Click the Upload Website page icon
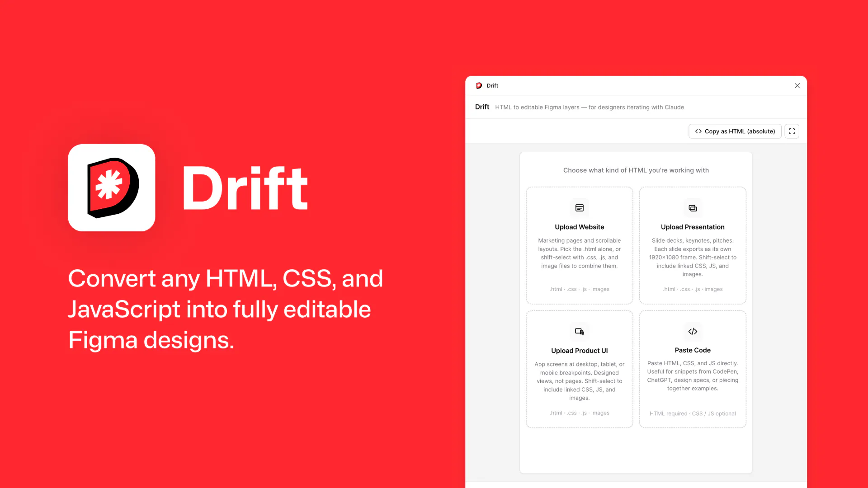The height and width of the screenshot is (488, 868). tap(579, 208)
